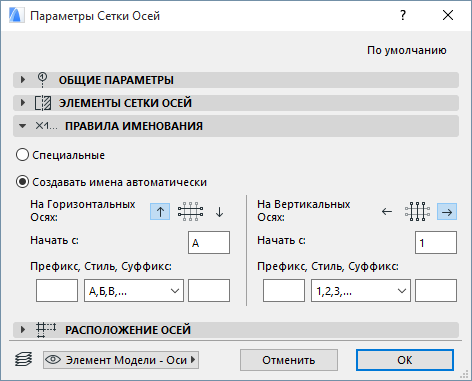This screenshot has height=381, width=472.
Task: Click the ОБЩИЕ ПАРАМЕТРЫ header text
Action: point(116,80)
